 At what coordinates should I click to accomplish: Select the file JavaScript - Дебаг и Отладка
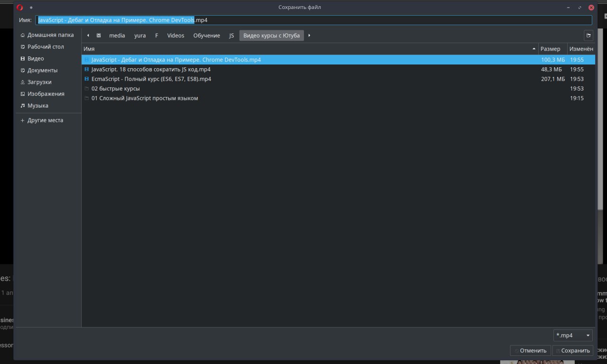pos(339,60)
